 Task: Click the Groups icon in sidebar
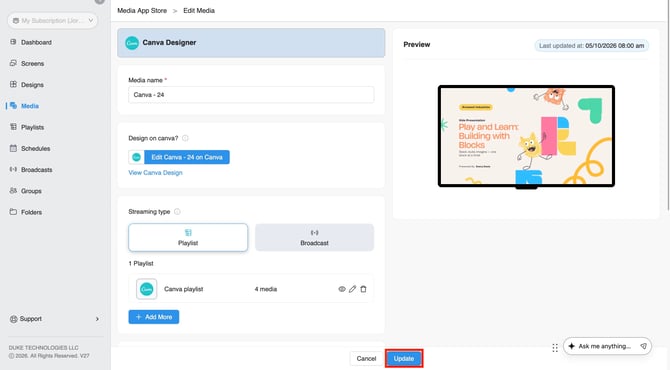pos(13,191)
